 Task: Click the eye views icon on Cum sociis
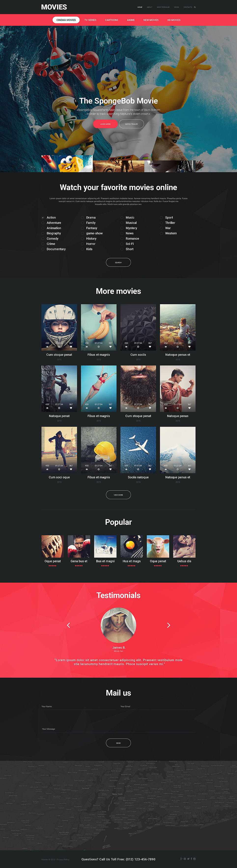click(x=126, y=347)
